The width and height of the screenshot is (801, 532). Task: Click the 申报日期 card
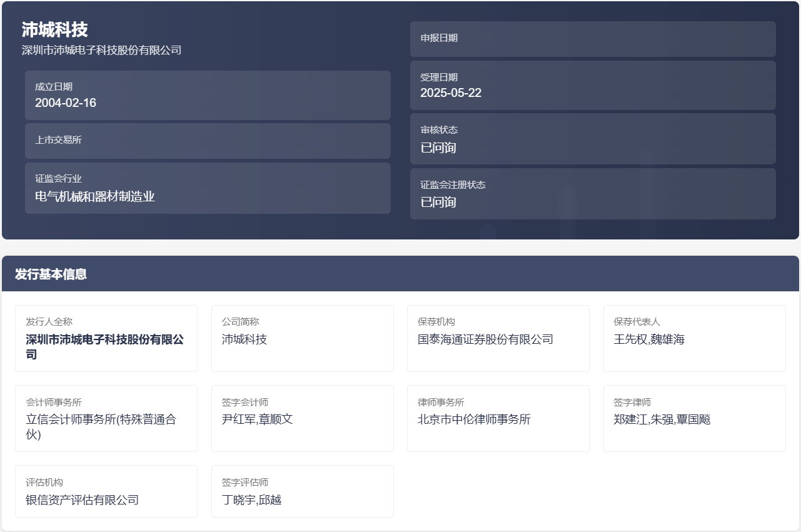tap(592, 38)
